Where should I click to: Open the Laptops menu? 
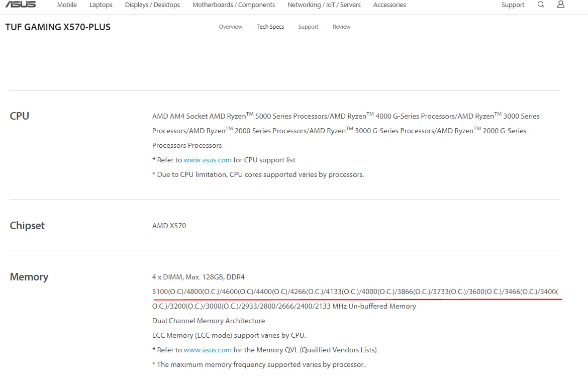click(101, 5)
